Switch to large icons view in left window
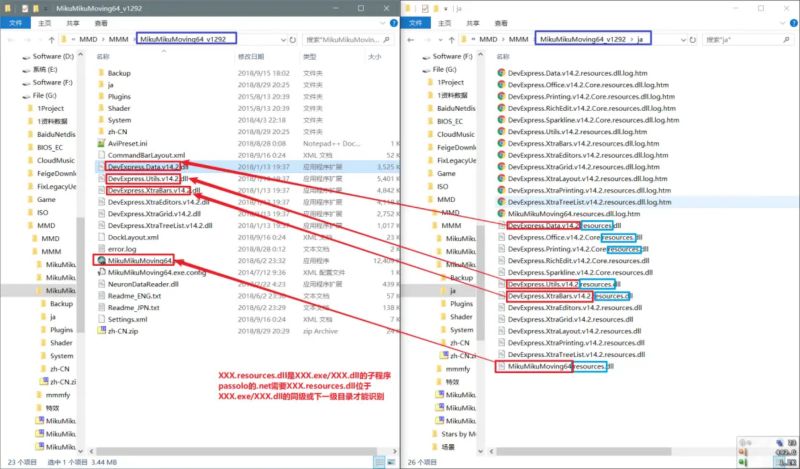This screenshot has height=469, width=800. click(x=390, y=461)
